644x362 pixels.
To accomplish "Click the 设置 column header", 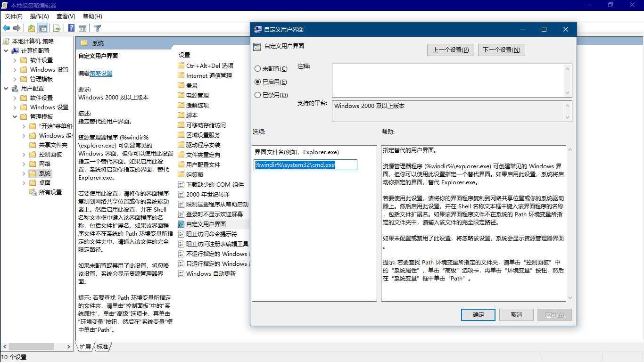I will pos(184,55).
